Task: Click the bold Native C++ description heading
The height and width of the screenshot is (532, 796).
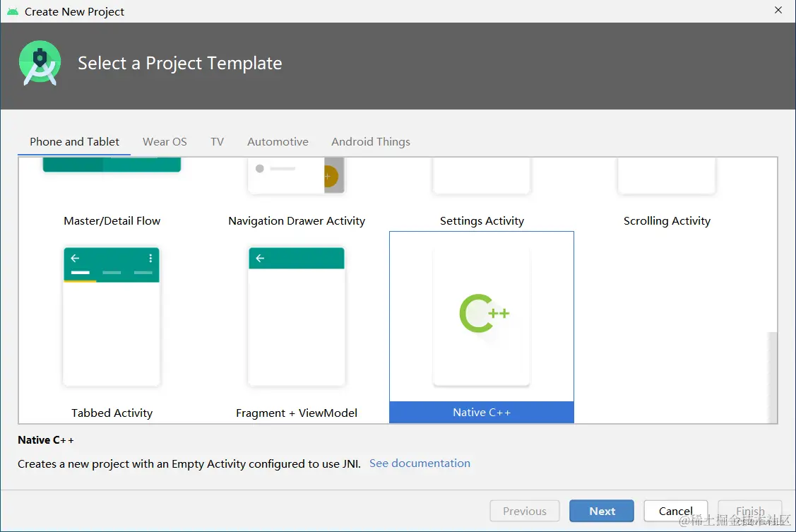Action: coord(46,440)
